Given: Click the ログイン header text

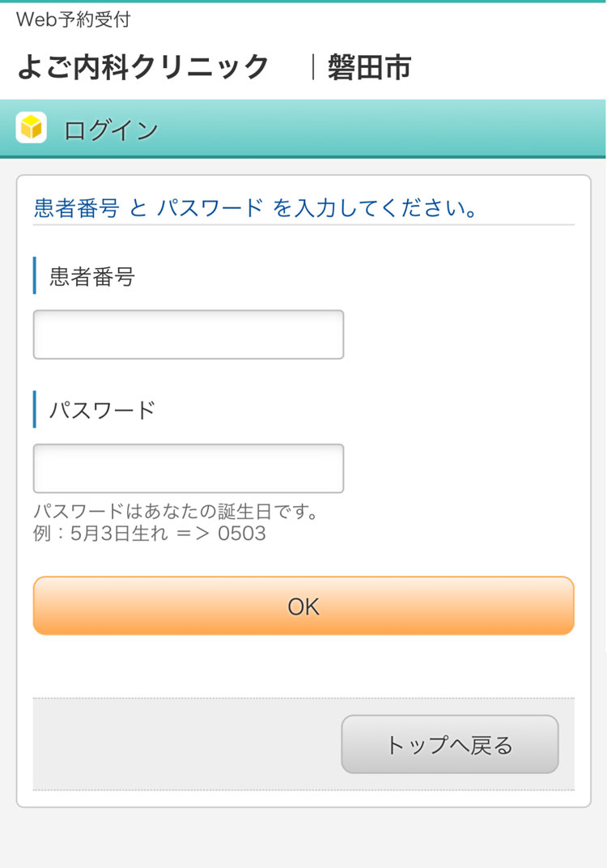Looking at the screenshot, I should coord(111,130).
